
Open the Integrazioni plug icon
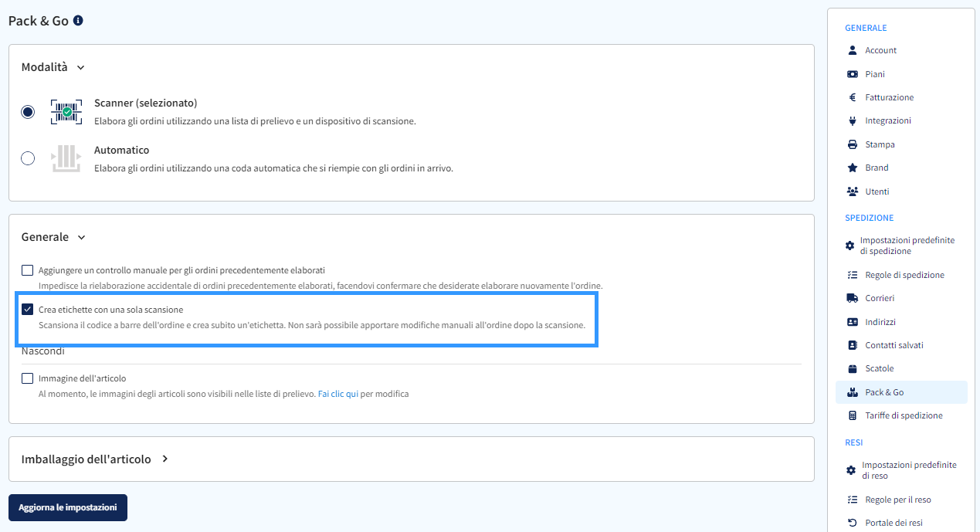coord(852,120)
